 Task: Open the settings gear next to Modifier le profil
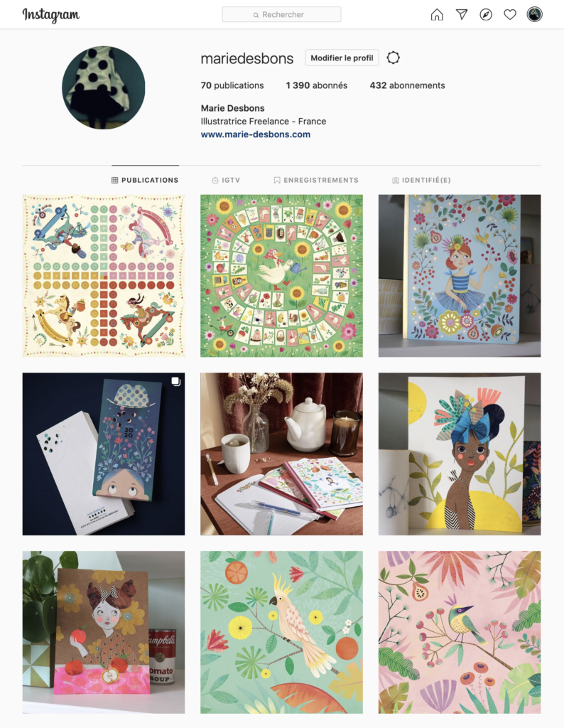coord(394,58)
